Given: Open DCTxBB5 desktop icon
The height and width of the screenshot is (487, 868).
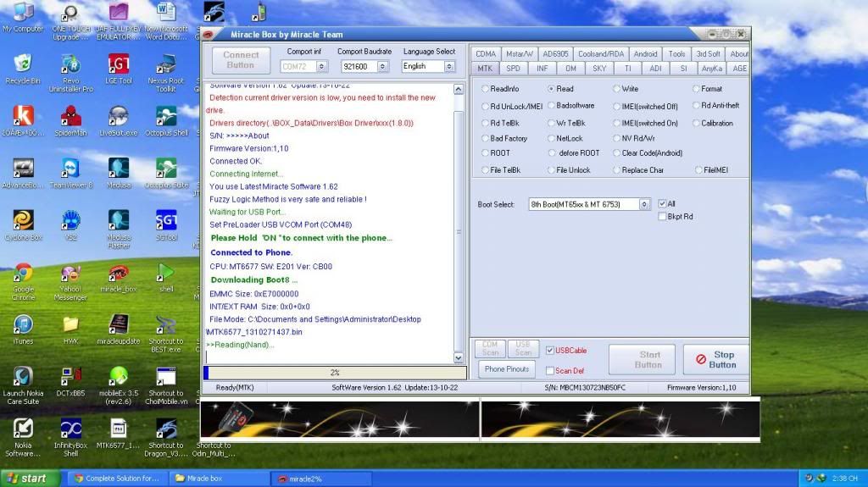Looking at the screenshot, I should click(x=70, y=381).
